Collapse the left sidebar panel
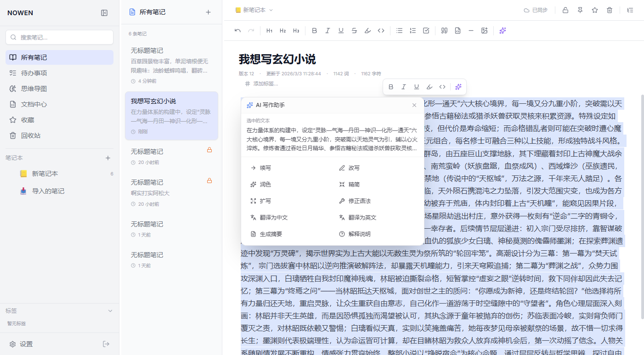The height and width of the screenshot is (355, 644). click(x=104, y=13)
